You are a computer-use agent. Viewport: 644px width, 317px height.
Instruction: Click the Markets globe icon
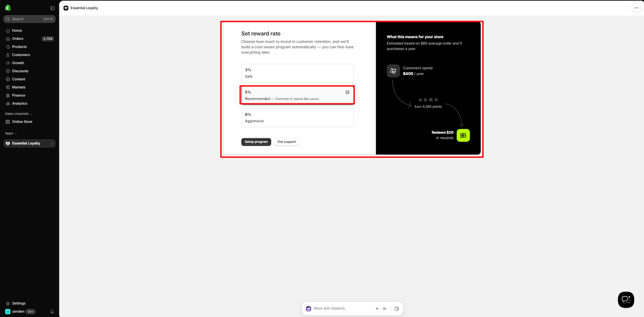(x=8, y=87)
